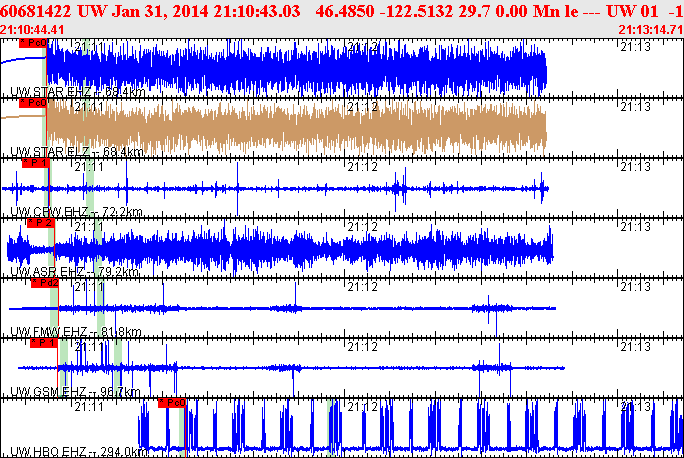
Task: Click the P 1 pick flag on GSM trace
Action: 44,343
